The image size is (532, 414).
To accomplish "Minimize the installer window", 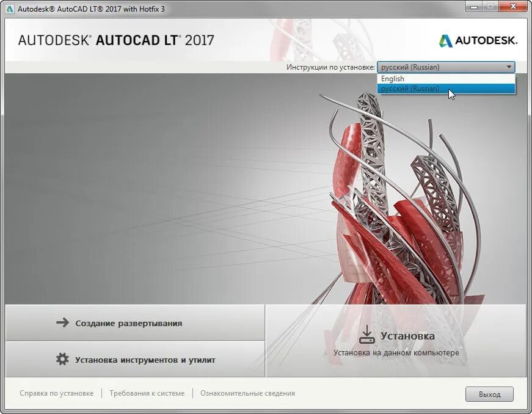I will point(473,7).
